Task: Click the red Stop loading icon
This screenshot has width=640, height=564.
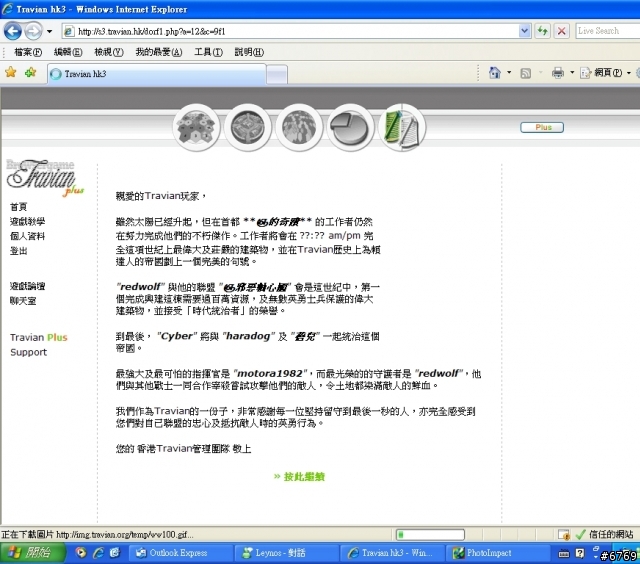Action: click(562, 31)
